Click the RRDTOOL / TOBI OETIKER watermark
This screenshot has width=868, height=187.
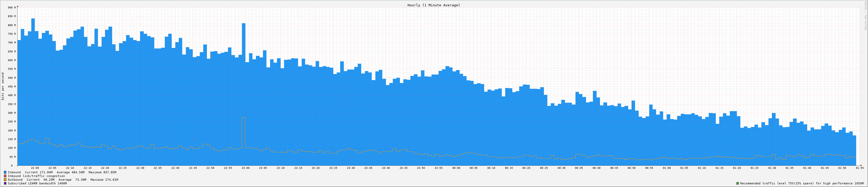[865, 20]
